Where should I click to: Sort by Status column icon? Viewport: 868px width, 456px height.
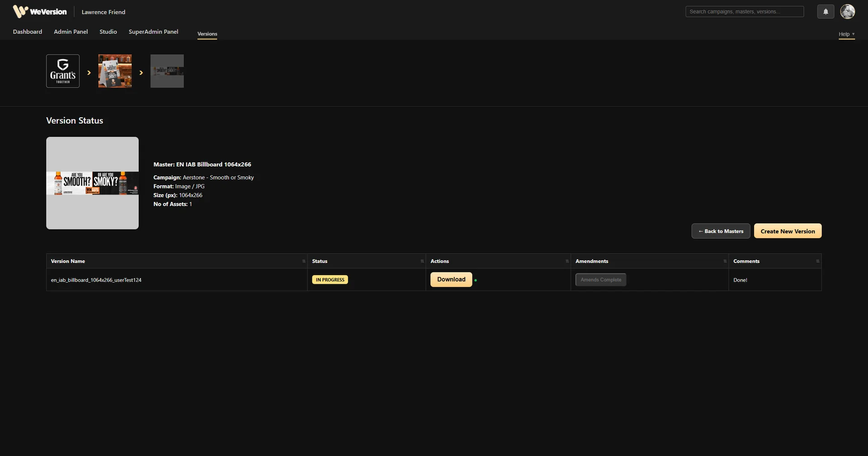(x=422, y=261)
